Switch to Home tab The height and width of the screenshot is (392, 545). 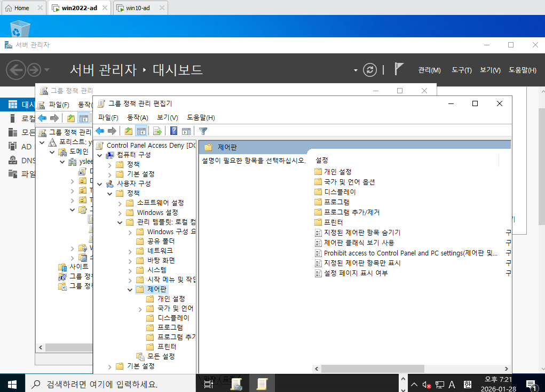21,8
